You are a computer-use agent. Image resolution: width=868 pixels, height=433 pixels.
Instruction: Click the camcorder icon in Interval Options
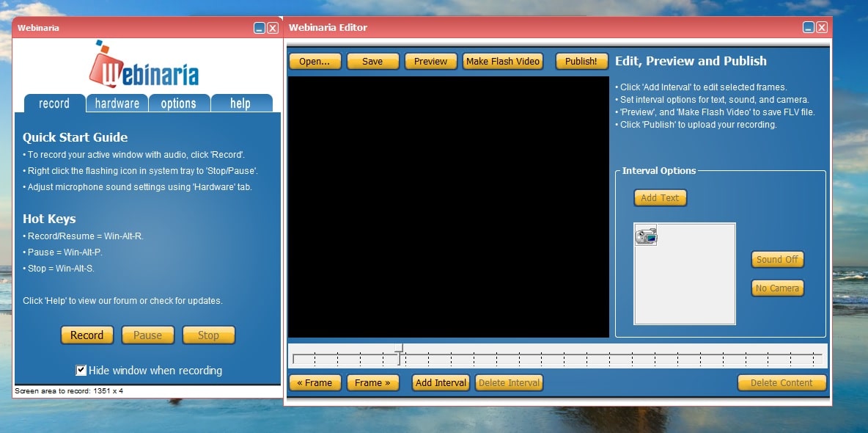click(646, 236)
